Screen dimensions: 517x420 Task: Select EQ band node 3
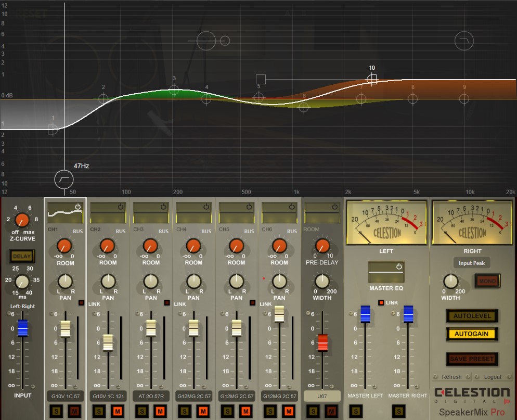coord(174,90)
